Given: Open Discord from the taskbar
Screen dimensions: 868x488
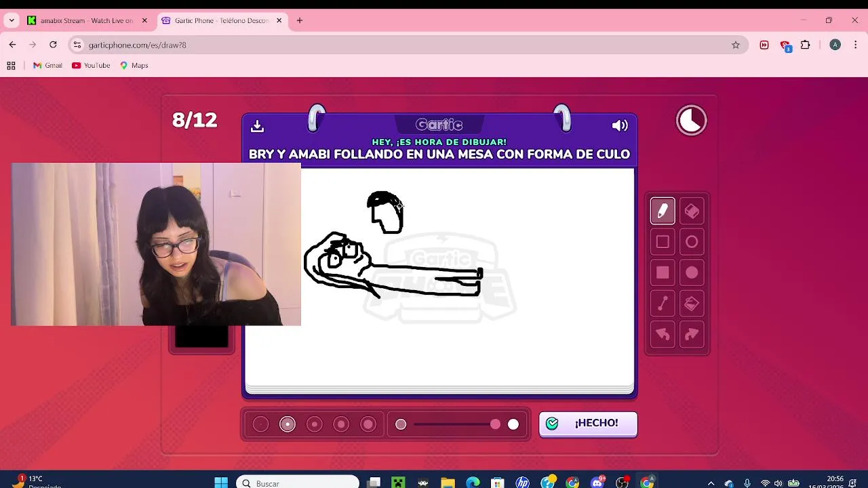Looking at the screenshot, I should (x=597, y=483).
